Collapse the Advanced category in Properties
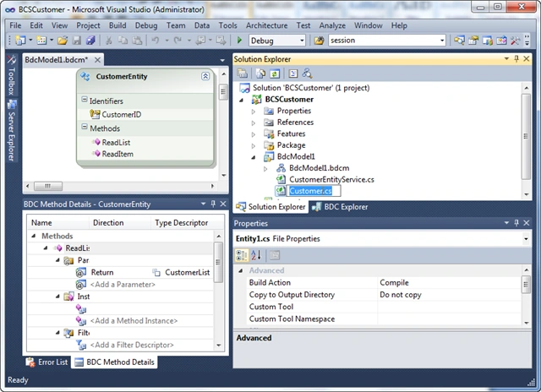The width and height of the screenshot is (541, 392). tap(241, 270)
